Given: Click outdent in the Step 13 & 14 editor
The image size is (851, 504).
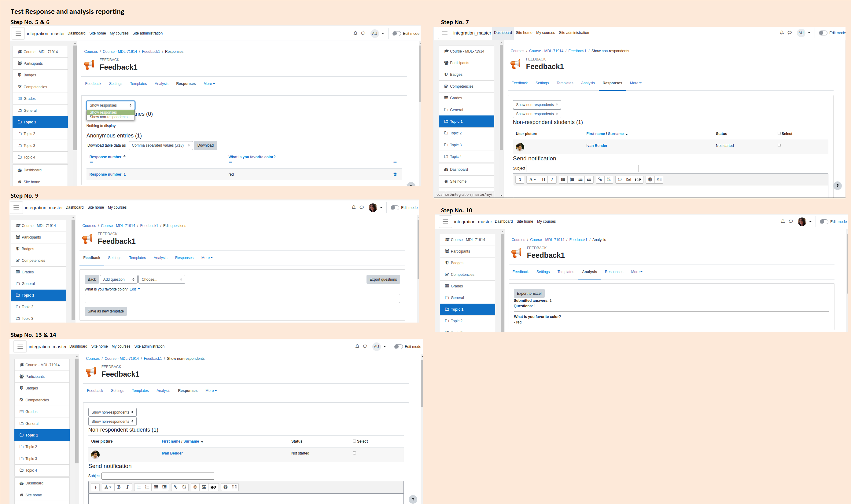Looking at the screenshot, I should click(x=156, y=487).
